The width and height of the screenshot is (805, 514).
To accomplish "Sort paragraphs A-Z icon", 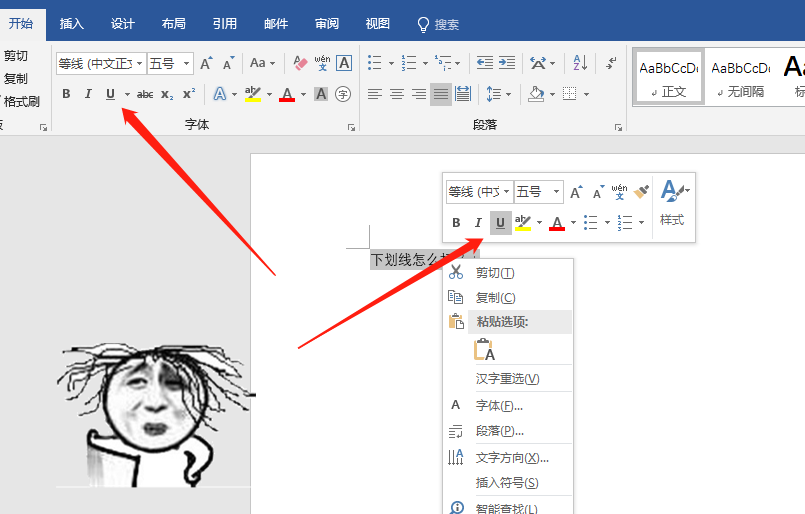I will click(x=580, y=63).
